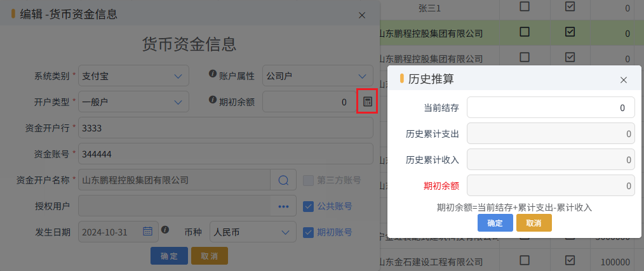This screenshot has height=271, width=644.
Task: Click the info icon before 账户属性
Action: [x=212, y=74]
